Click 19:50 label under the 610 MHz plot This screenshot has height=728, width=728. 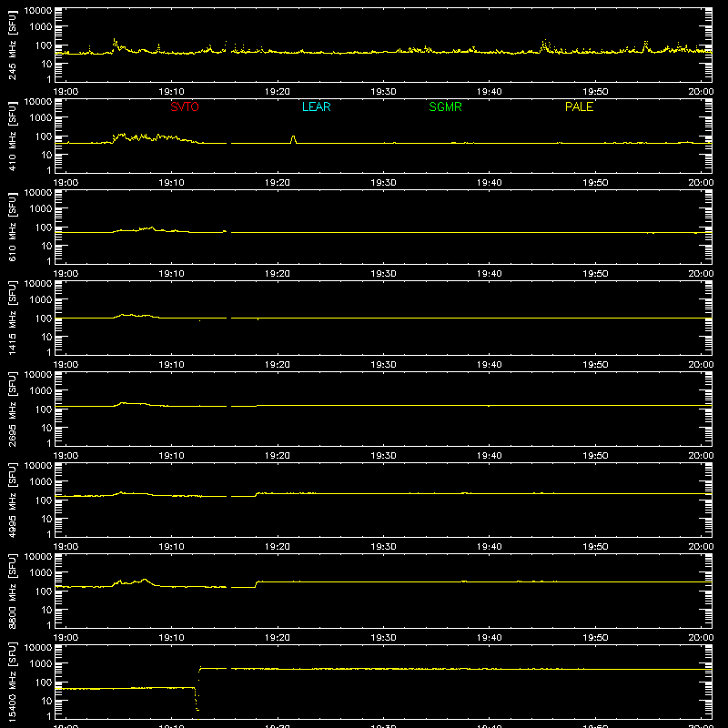[x=595, y=274]
